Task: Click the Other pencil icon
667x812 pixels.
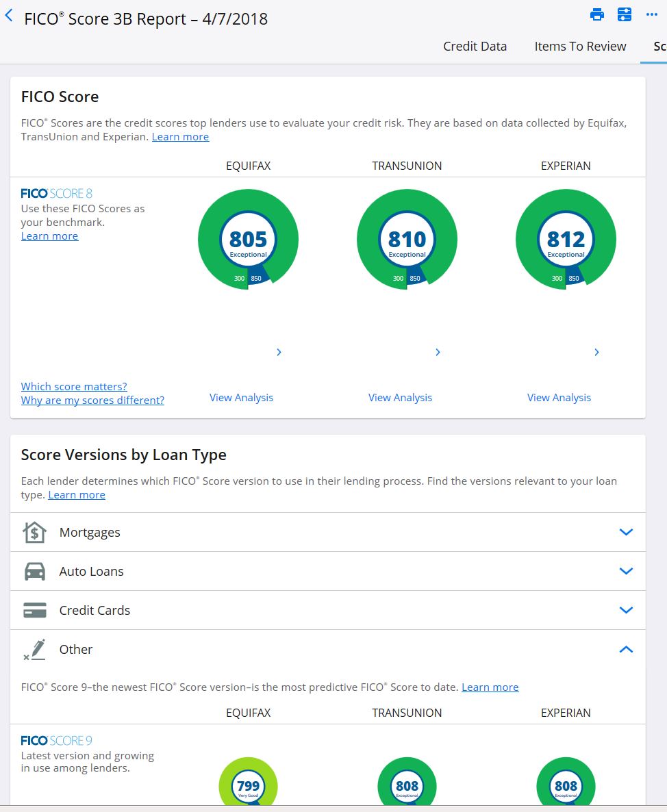Action: point(35,649)
